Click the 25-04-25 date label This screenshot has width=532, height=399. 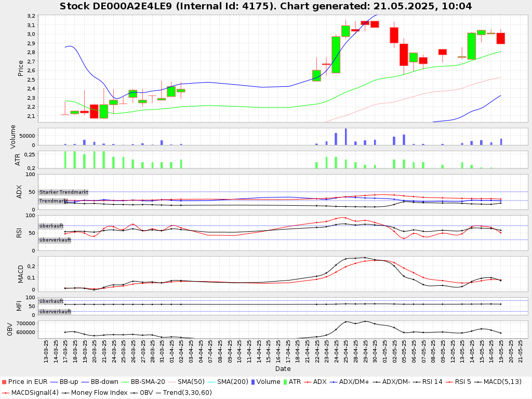point(346,352)
